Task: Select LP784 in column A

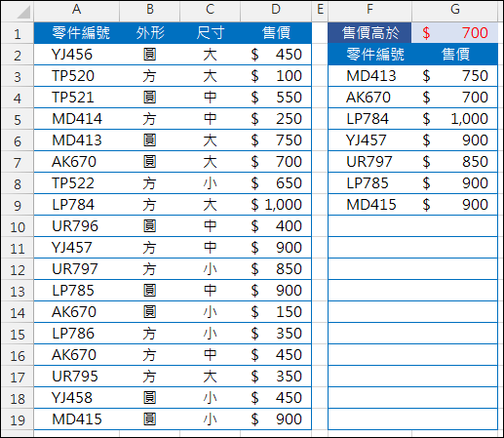Action: tap(77, 205)
